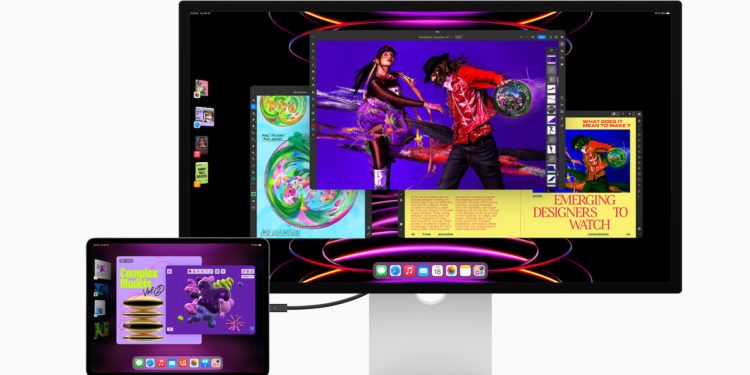Switch to the Safari Stage Manager thumbnail on monitor
The image size is (750, 375).
tap(204, 117)
